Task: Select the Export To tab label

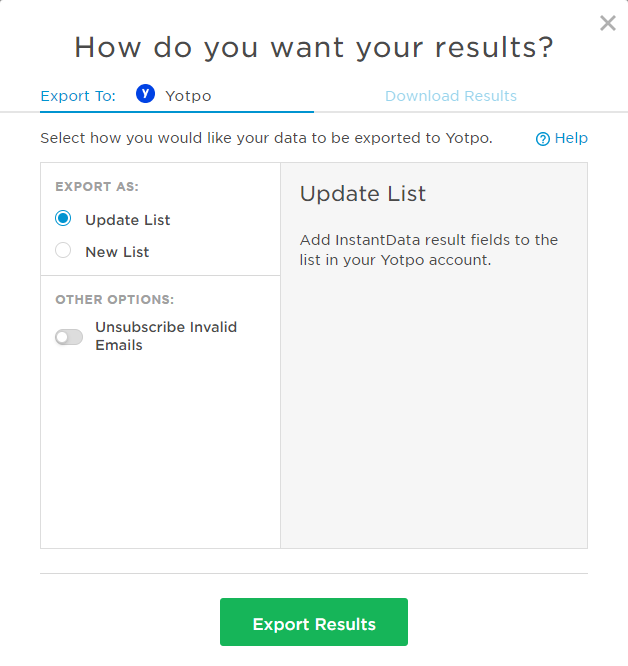Action: (78, 96)
